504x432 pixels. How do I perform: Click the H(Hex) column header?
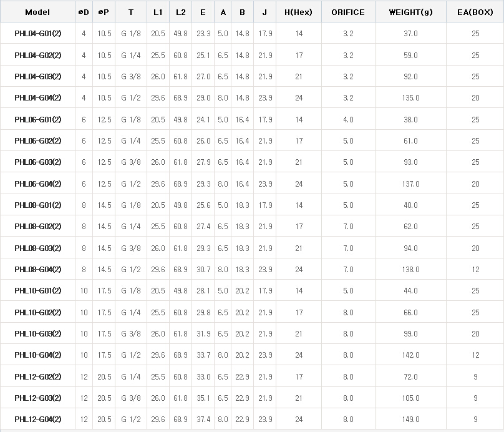[x=298, y=12]
